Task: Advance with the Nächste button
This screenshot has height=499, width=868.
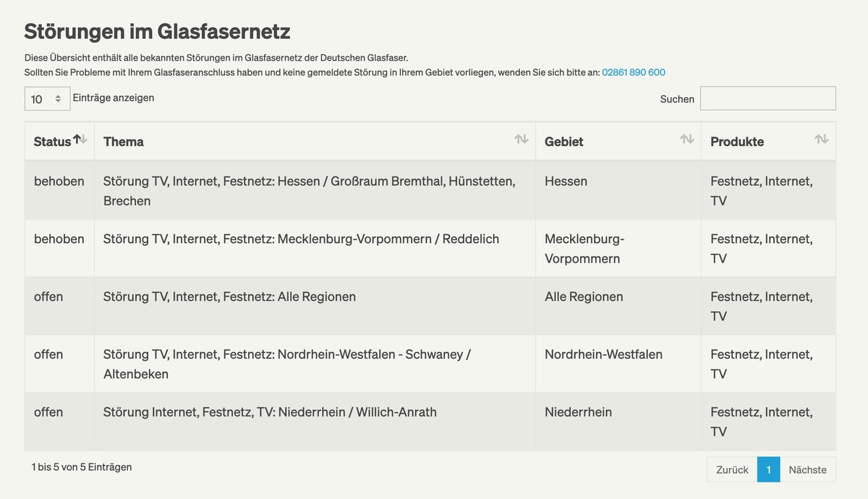Action: [x=807, y=469]
